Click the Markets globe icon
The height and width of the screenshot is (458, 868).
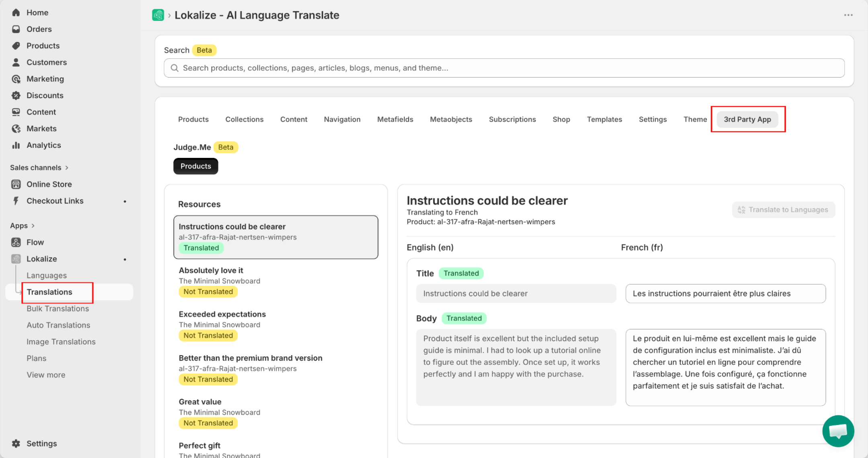16,129
